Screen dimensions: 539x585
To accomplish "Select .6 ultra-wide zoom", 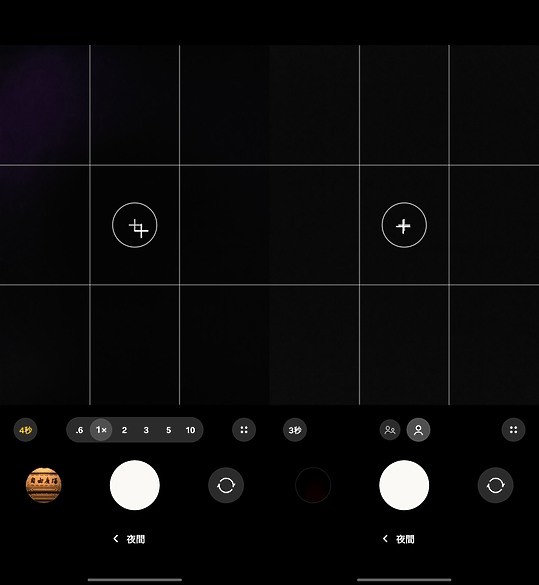I will pos(79,430).
